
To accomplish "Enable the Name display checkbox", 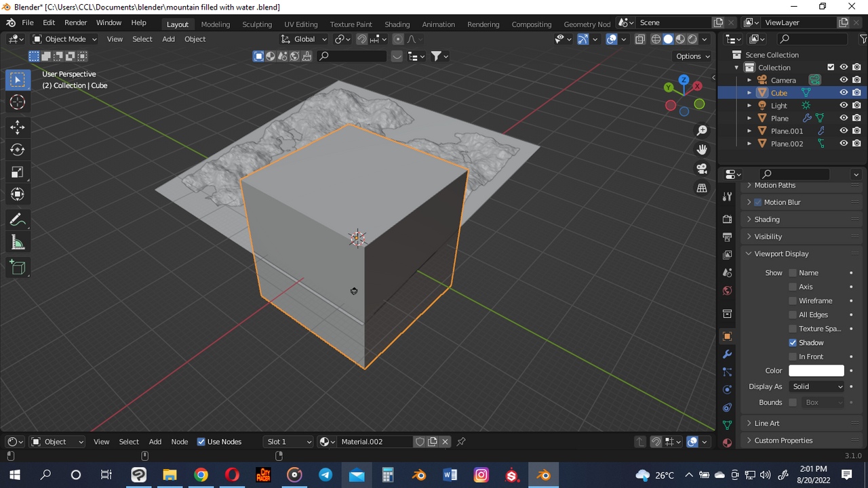I will (793, 272).
